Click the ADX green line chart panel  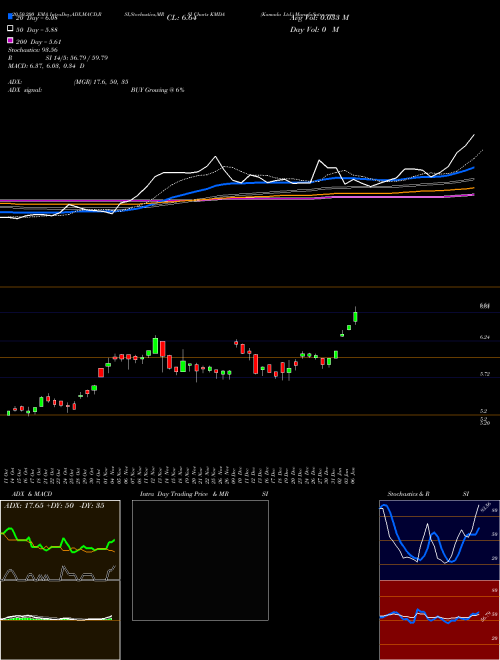click(x=60, y=540)
